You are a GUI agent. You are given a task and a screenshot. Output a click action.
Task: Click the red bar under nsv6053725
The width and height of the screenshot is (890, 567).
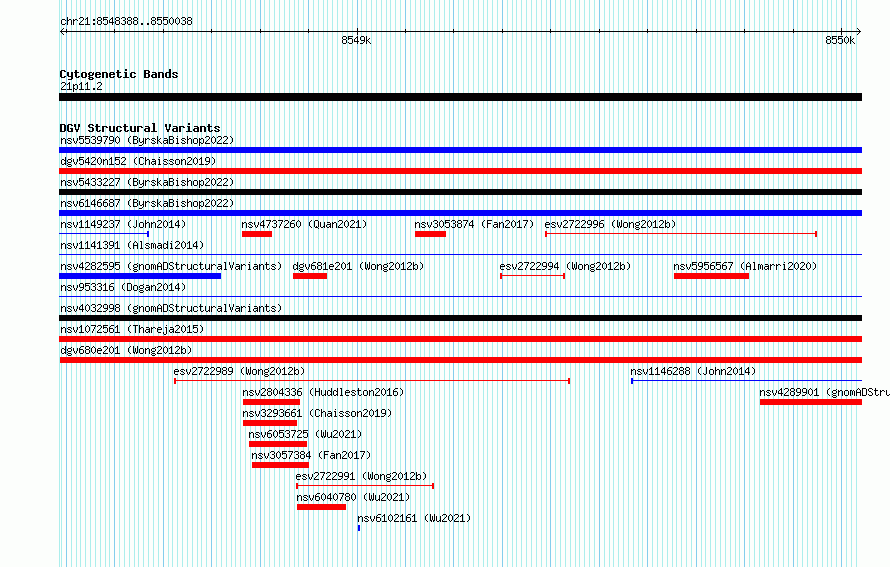(278, 444)
